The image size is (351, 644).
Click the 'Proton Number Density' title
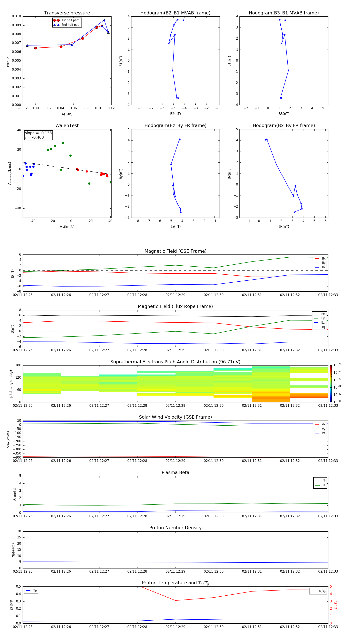pos(175,528)
